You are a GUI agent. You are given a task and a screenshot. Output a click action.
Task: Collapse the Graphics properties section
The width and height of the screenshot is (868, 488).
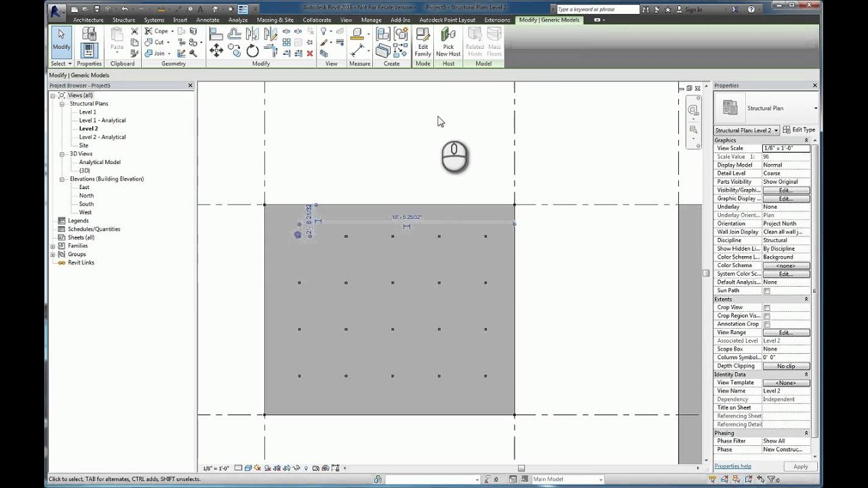point(806,140)
